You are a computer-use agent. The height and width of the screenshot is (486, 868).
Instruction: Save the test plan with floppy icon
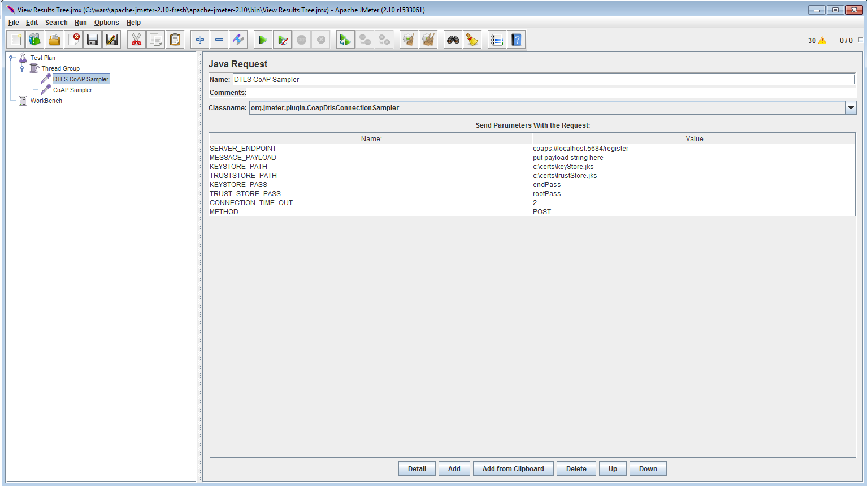93,40
